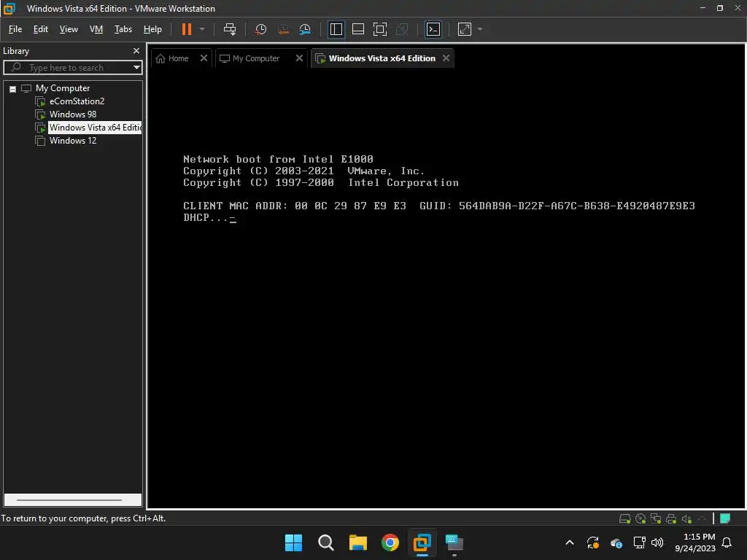The height and width of the screenshot is (560, 747).
Task: Select the Windows 98 virtual machine
Action: point(73,114)
